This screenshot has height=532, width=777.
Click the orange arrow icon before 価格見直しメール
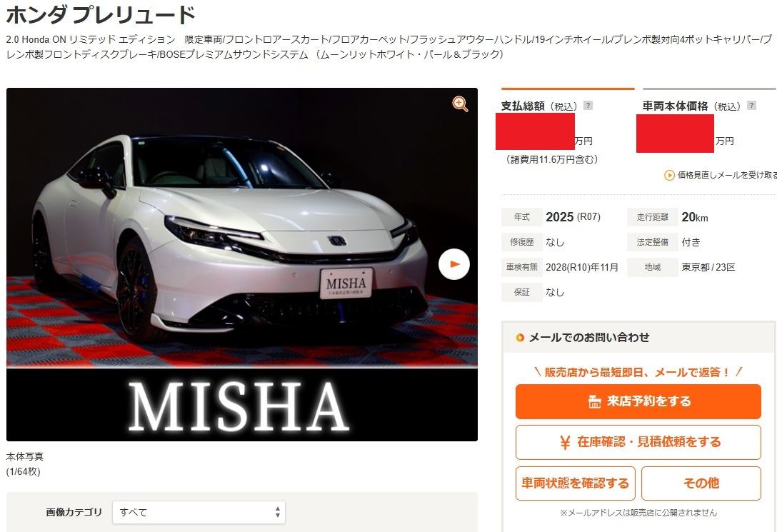click(x=669, y=175)
